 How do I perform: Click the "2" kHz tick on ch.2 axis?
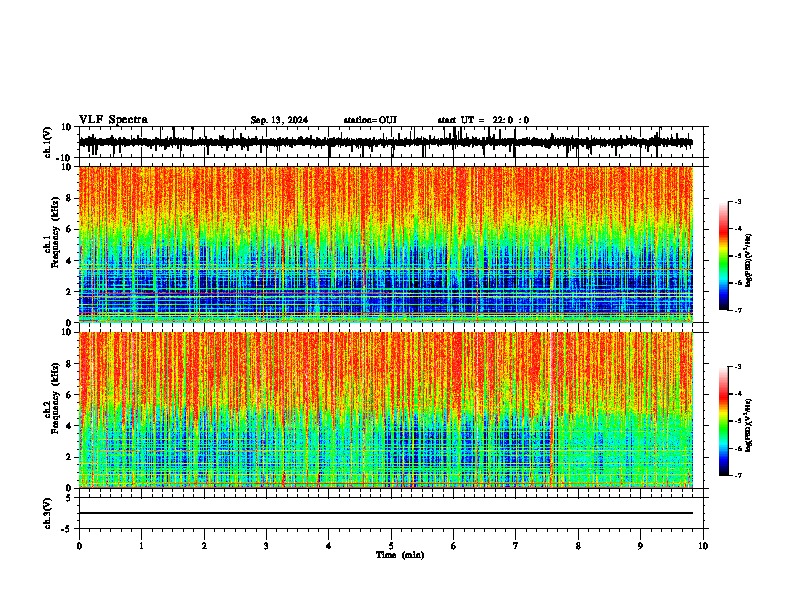(70, 457)
